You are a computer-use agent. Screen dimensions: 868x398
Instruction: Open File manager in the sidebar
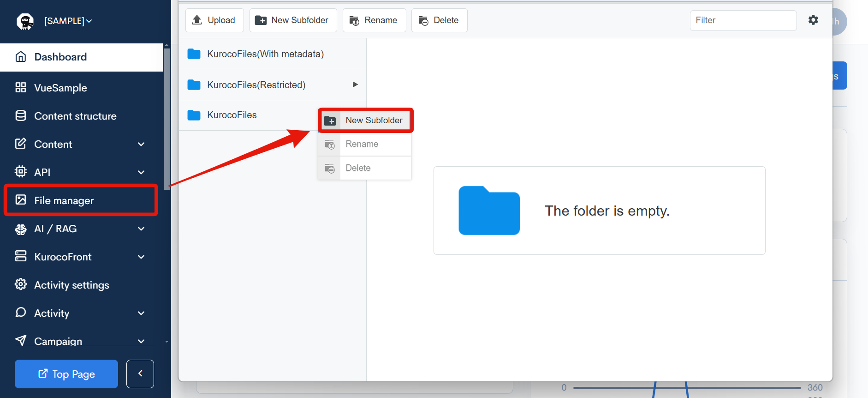tap(64, 200)
